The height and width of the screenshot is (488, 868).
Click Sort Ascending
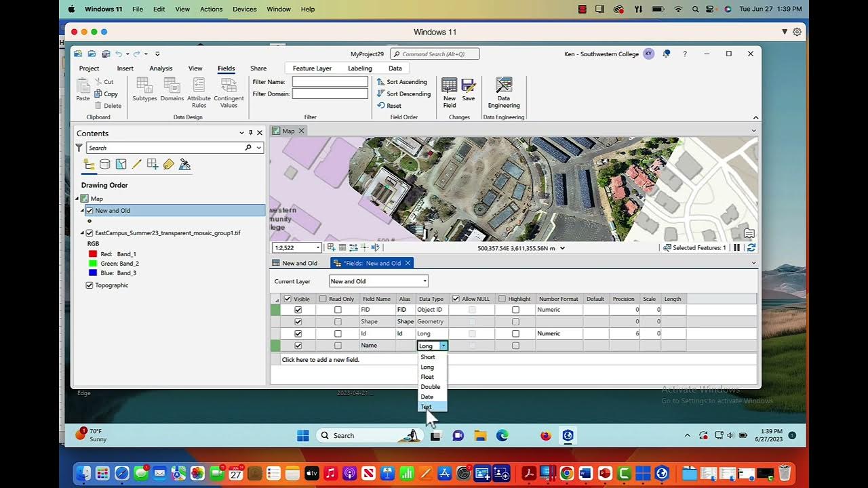click(x=402, y=82)
